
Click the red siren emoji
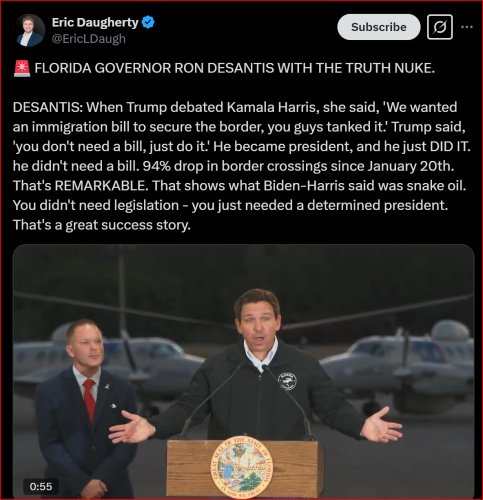click(22, 69)
